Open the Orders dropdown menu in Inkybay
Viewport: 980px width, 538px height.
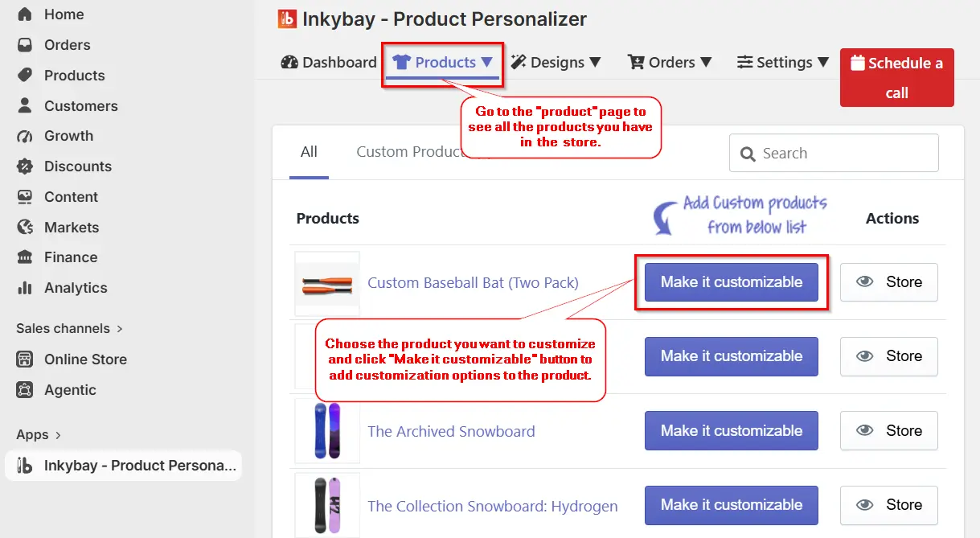click(x=670, y=62)
